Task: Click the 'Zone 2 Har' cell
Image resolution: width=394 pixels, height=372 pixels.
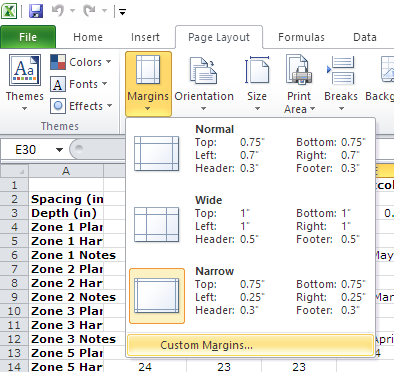Action: coord(66,283)
